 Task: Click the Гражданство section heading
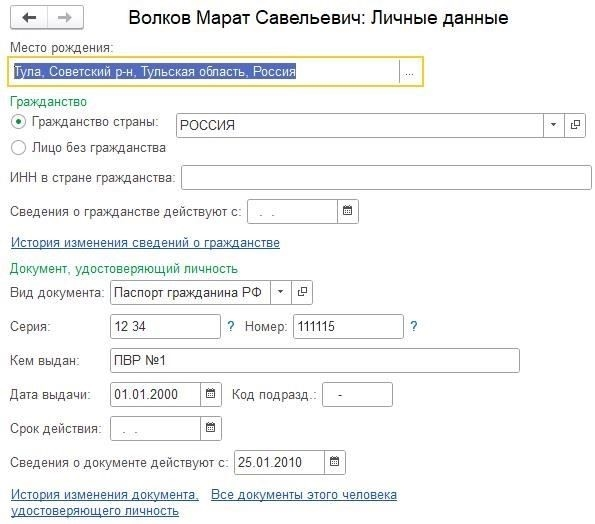pos(49,102)
